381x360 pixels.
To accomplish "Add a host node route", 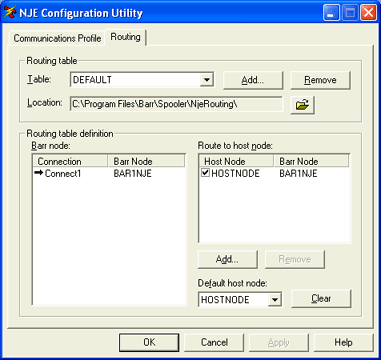I will (227, 259).
